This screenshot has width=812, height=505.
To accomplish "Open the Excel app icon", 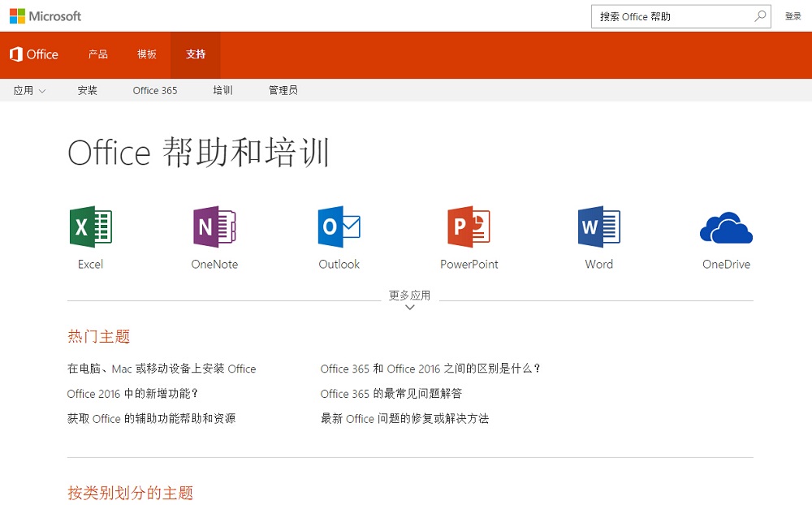I will [91, 227].
